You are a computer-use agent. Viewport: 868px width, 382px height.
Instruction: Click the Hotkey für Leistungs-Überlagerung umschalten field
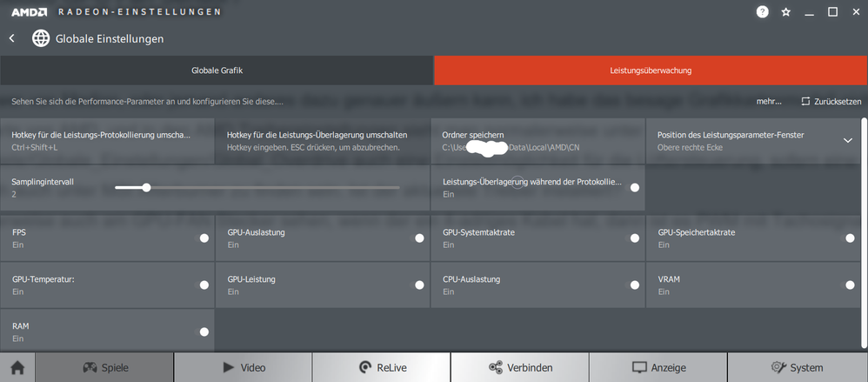click(x=322, y=141)
